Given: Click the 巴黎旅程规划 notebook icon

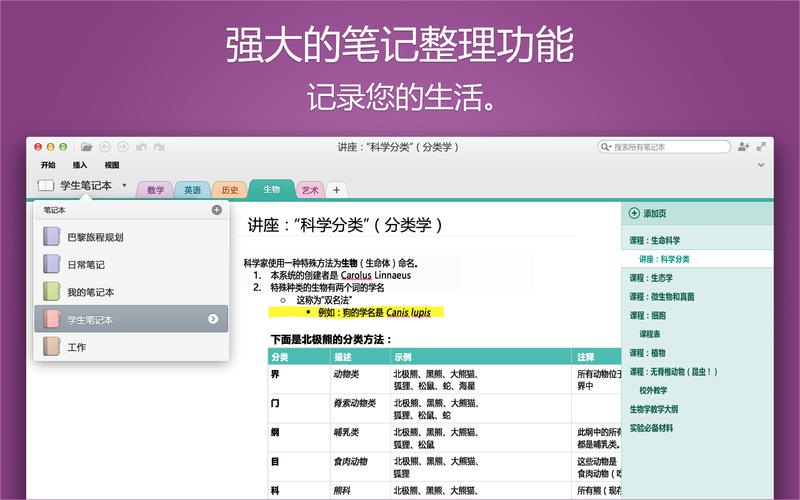Looking at the screenshot, I should (52, 237).
